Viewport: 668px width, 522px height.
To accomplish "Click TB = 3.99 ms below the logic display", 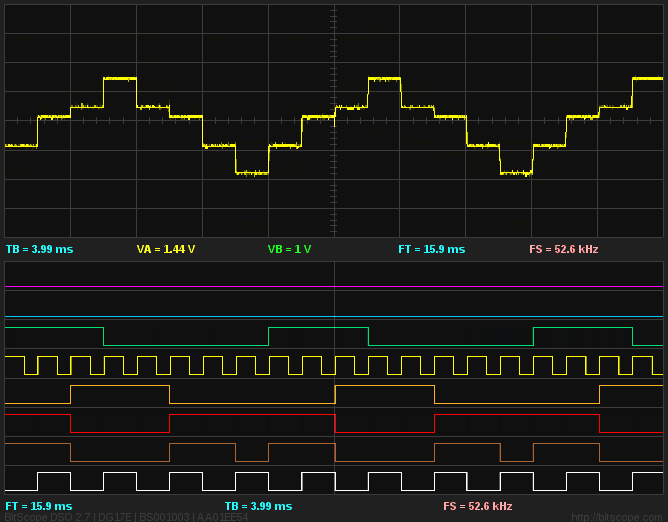I will (258, 506).
